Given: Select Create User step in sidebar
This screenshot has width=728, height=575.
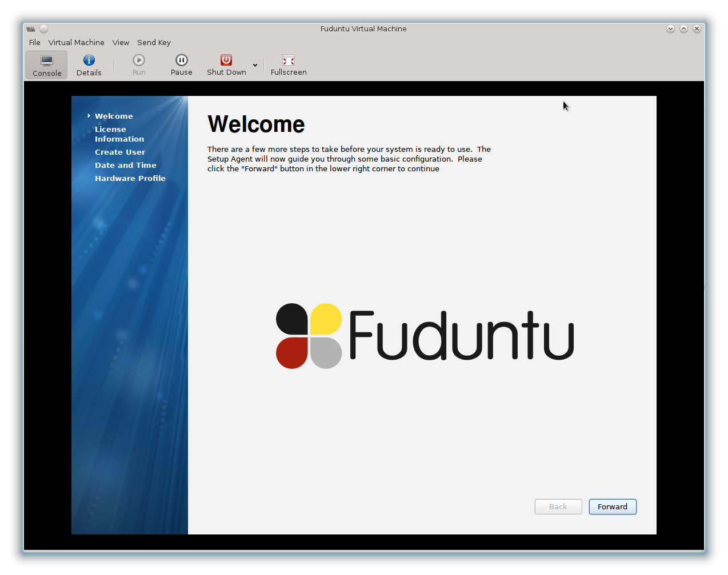Looking at the screenshot, I should [120, 152].
